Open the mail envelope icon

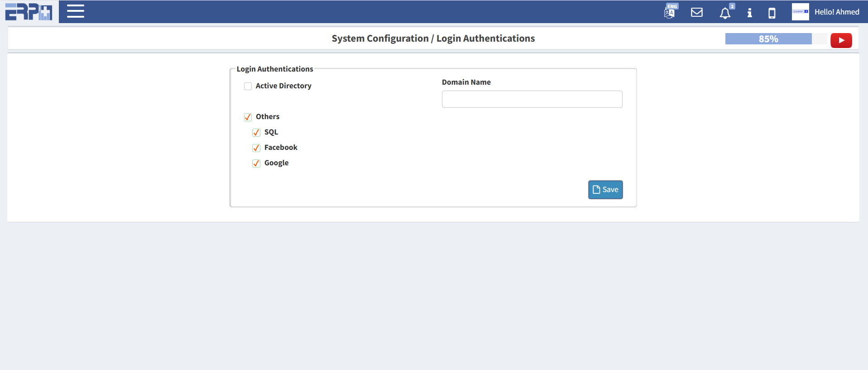point(697,12)
